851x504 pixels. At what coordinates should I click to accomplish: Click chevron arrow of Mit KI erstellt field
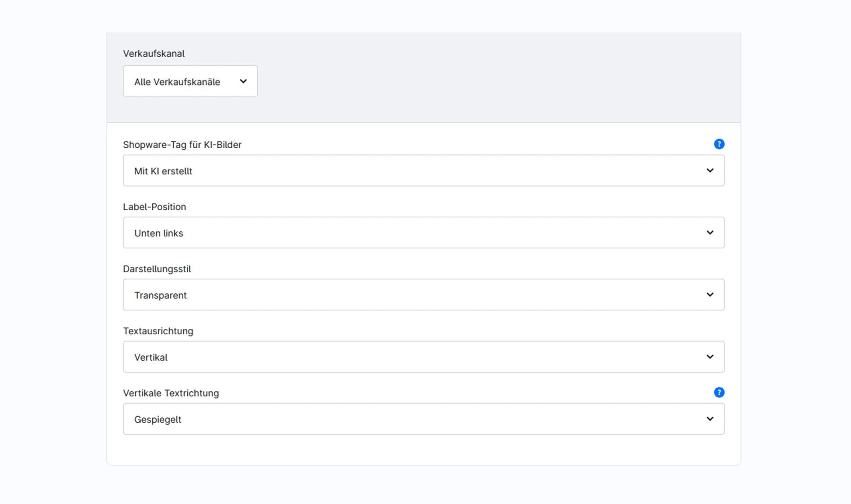tap(710, 170)
